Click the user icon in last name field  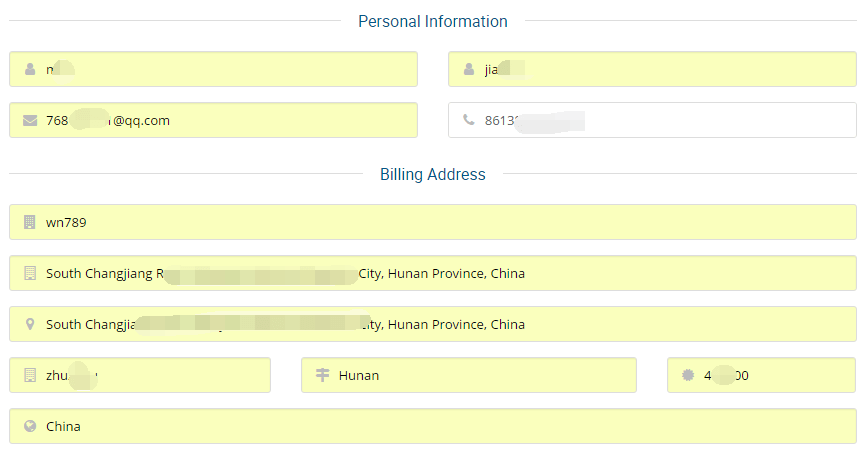(469, 70)
